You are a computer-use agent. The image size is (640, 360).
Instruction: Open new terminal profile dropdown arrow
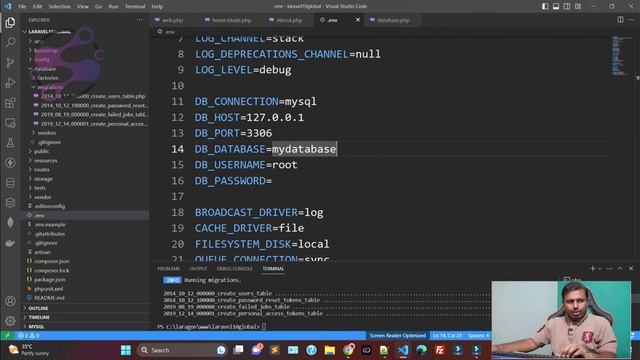coord(600,269)
